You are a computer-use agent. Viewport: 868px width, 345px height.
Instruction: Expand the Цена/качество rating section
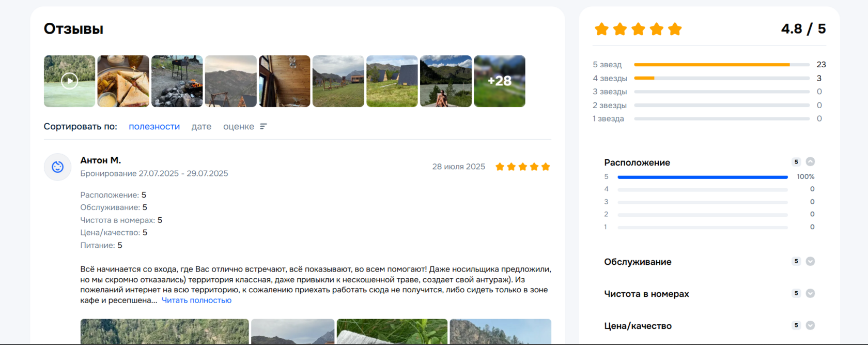point(810,325)
